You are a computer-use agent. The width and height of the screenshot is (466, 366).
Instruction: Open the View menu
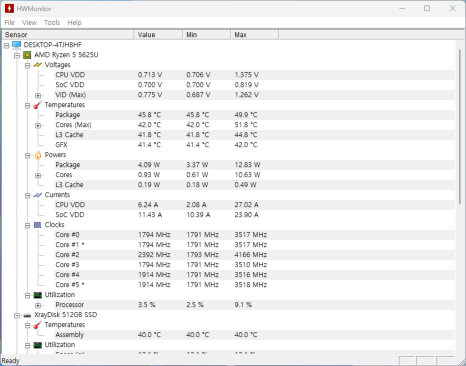(29, 23)
